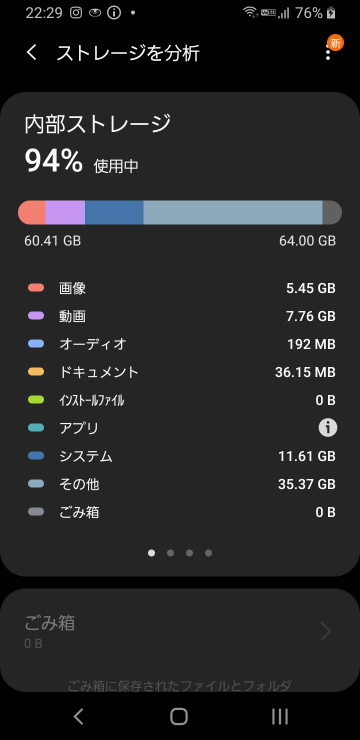Tap the purple video segment of storage bar

[x=65, y=212]
